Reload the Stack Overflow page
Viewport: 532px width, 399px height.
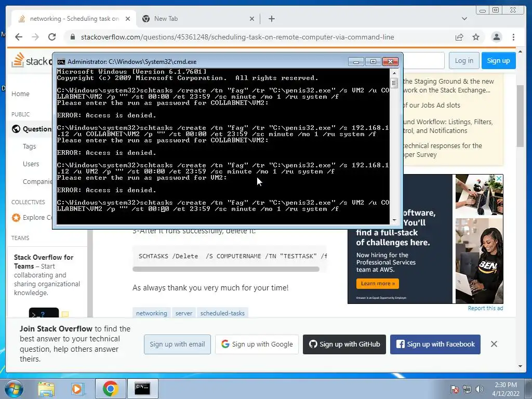point(52,37)
